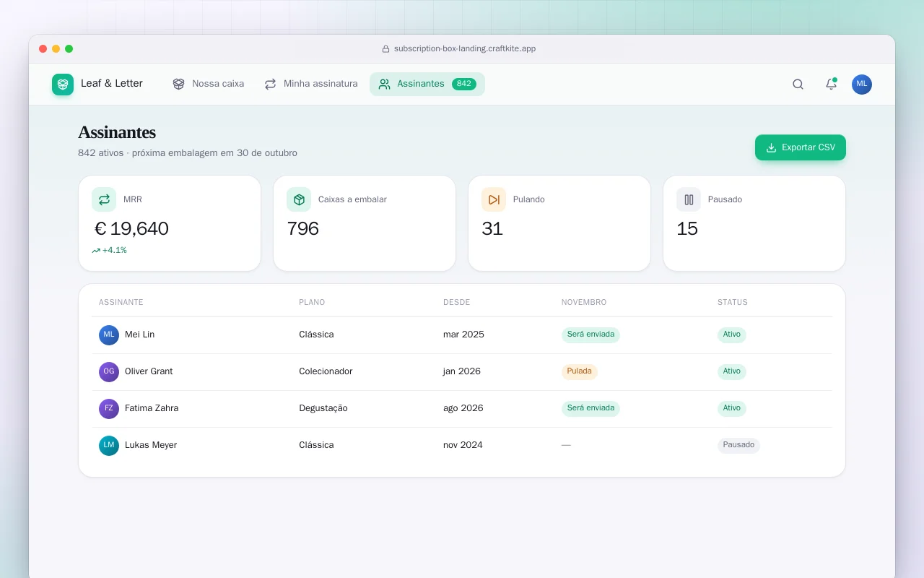The height and width of the screenshot is (578, 924).
Task: Click the NOVEMBRO column header
Action: pyautogui.click(x=584, y=302)
